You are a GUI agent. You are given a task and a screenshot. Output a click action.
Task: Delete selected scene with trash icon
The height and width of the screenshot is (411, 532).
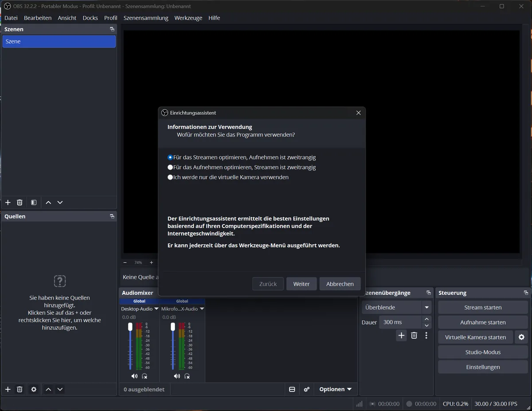tap(20, 203)
